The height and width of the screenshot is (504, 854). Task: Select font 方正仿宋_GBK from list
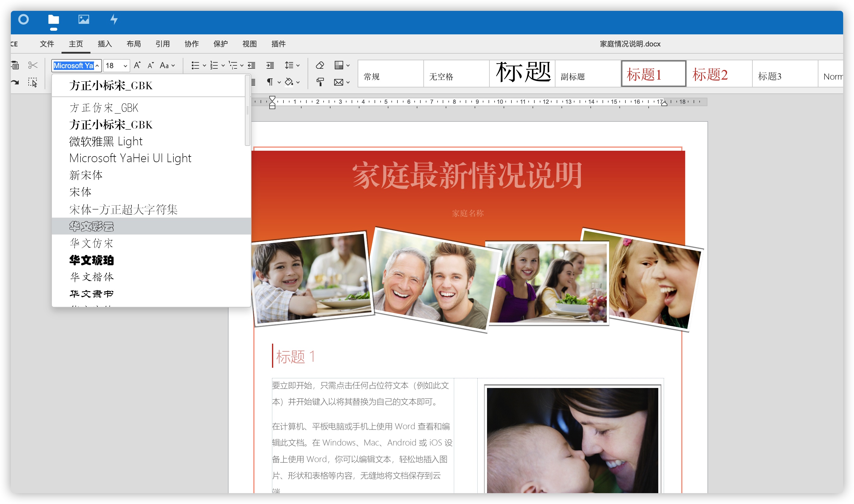pyautogui.click(x=148, y=108)
